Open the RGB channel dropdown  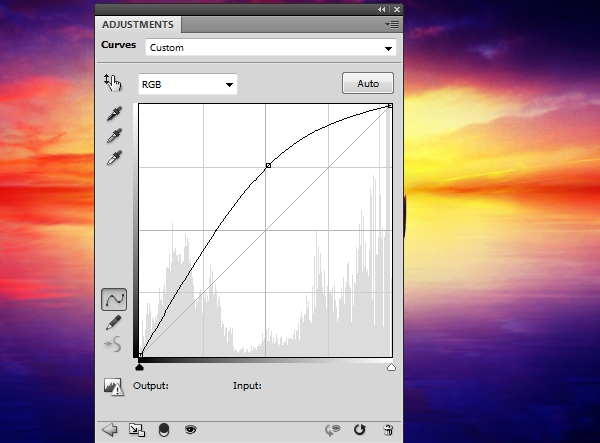188,84
